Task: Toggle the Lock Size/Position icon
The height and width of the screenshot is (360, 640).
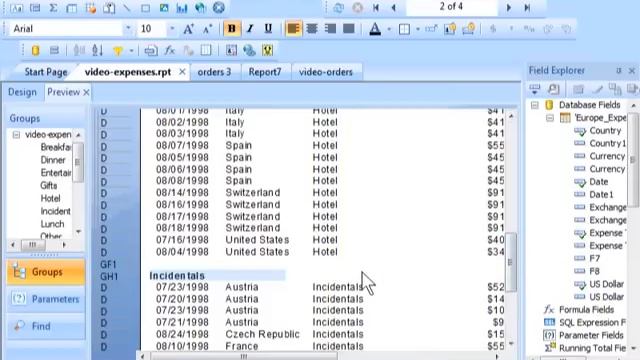Action: click(x=469, y=29)
